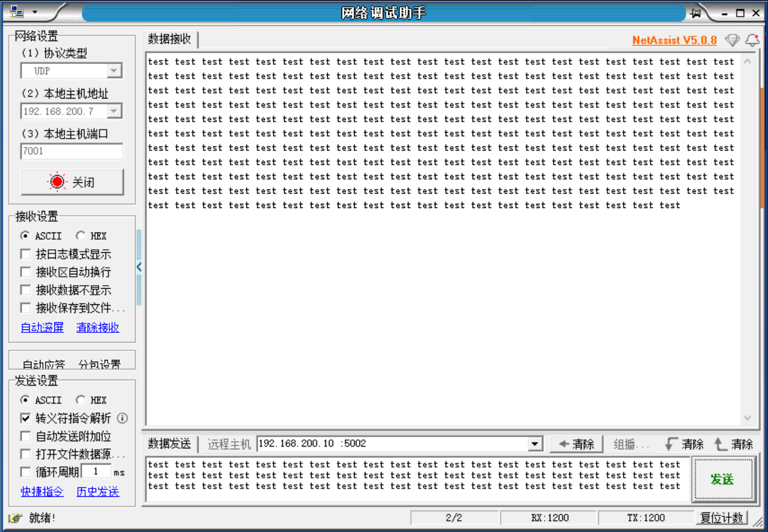
Task: Select HEX in 发送设置
Action: click(x=91, y=400)
